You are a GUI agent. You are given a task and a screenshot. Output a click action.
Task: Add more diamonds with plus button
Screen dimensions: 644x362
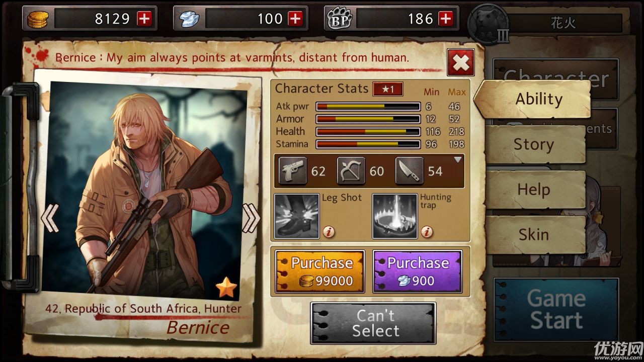coord(295,19)
